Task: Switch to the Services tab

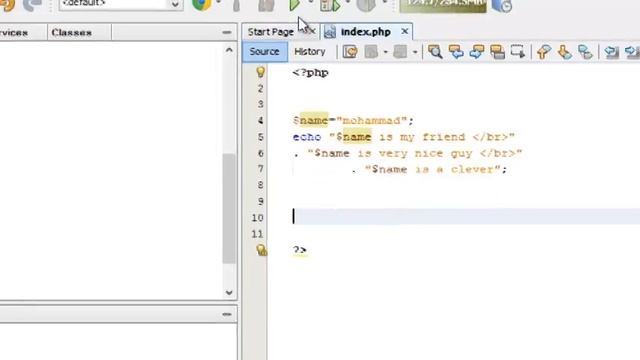Action: 13,33
